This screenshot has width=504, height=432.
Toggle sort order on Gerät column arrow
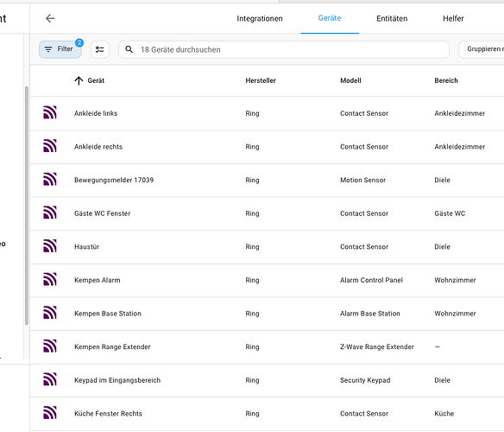pos(79,80)
